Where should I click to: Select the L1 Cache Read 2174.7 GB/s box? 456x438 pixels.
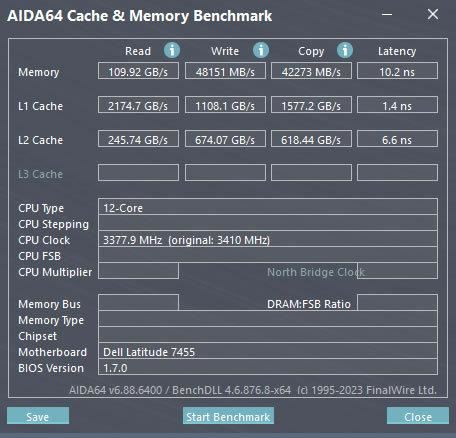coord(138,105)
